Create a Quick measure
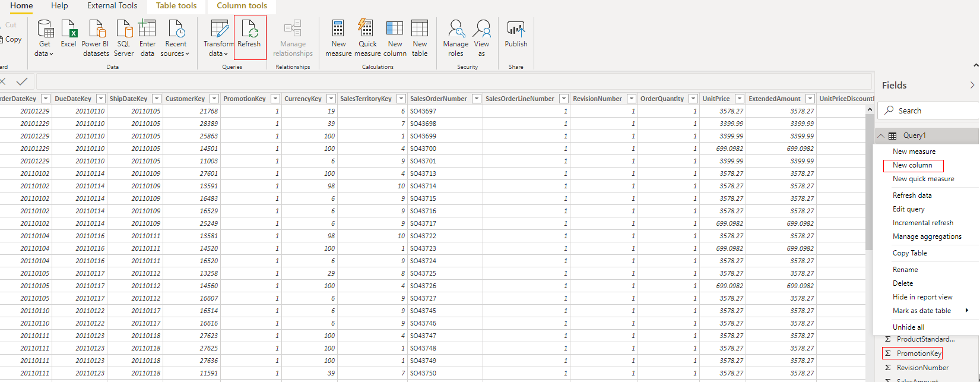This screenshot has height=382, width=980. pyautogui.click(x=367, y=38)
